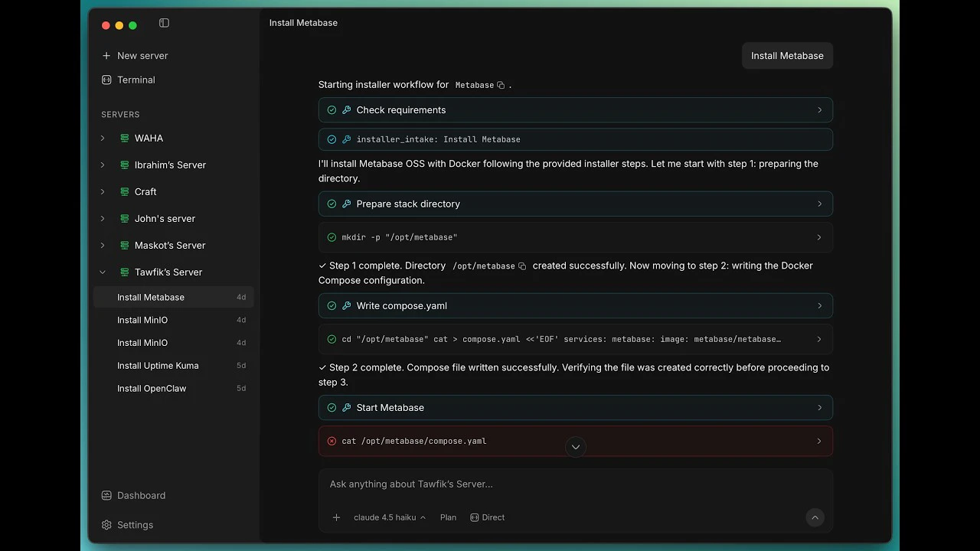Click the Install Metabase title in the header
Screen dimensions: 980x551
303,23
